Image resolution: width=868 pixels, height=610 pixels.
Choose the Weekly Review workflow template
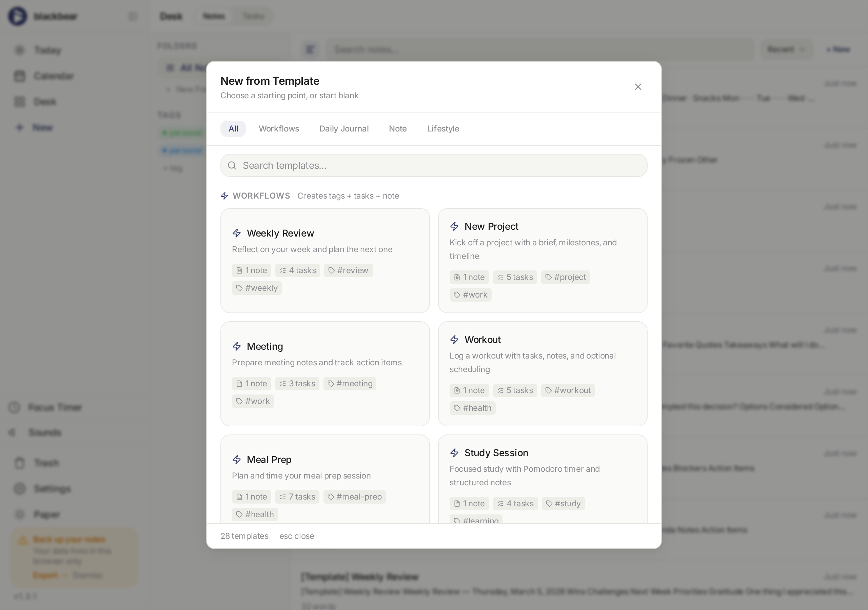point(325,260)
